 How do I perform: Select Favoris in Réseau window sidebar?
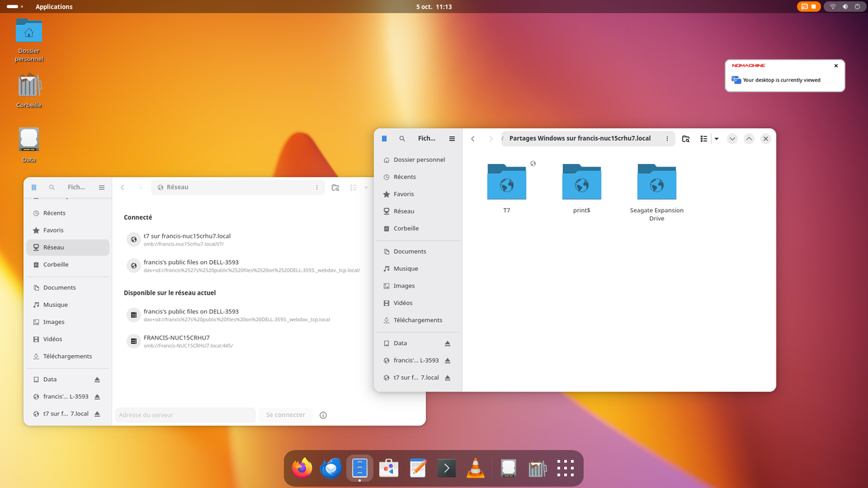coord(68,230)
